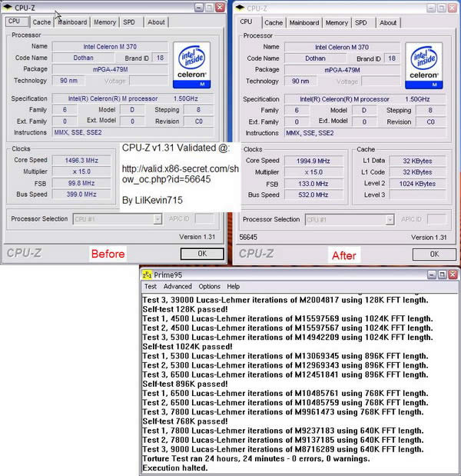Open Memory tab in Before CPU-Z window
461x476 pixels.
point(104,22)
